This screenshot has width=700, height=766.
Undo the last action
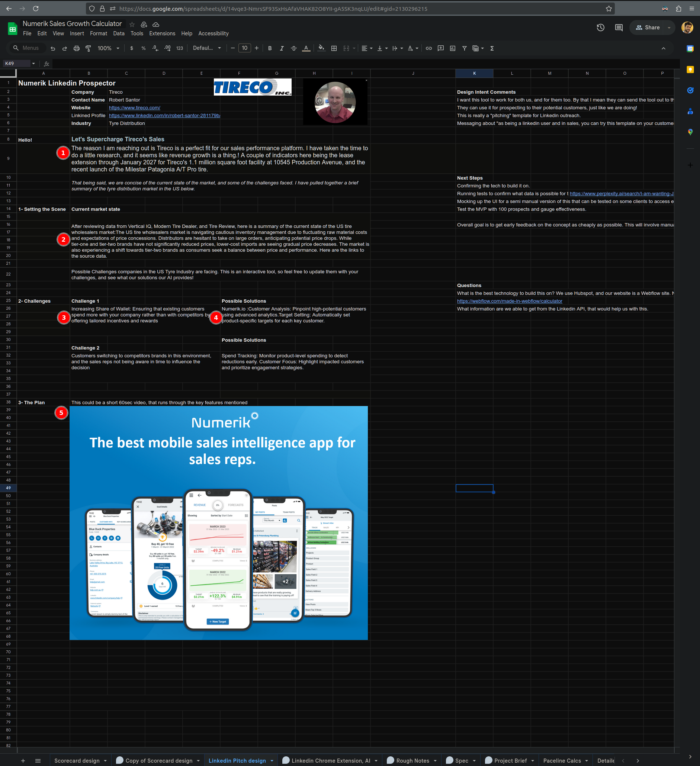[x=53, y=48]
